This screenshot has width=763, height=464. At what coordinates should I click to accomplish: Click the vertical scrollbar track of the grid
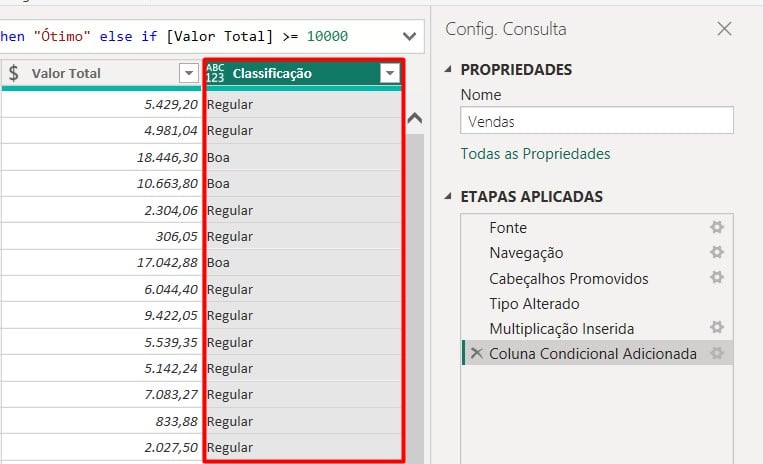415,297
